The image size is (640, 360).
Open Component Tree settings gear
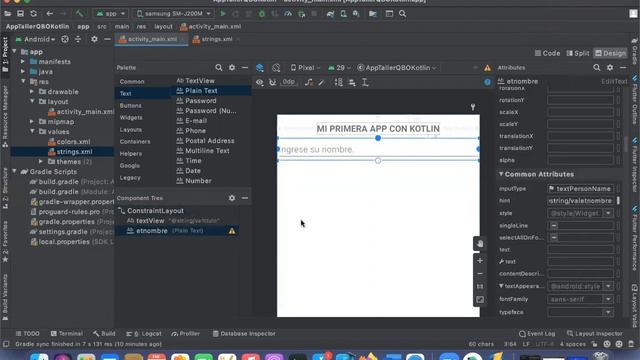[232, 198]
